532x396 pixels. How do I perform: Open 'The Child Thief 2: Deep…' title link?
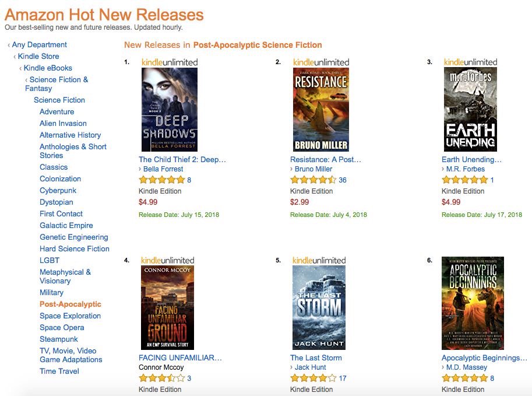[x=182, y=159]
